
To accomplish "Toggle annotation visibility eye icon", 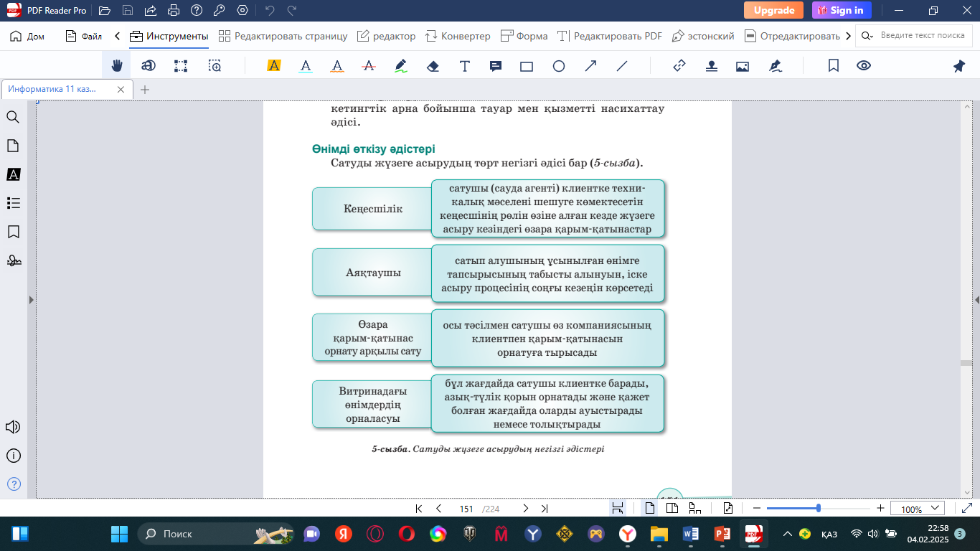I will [864, 66].
